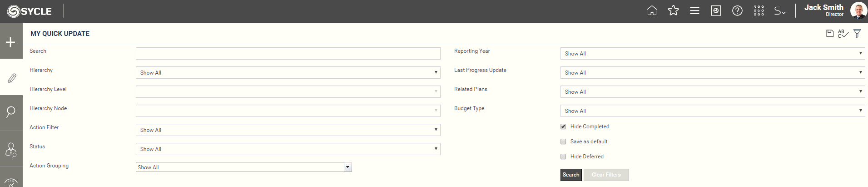Click the magnifier search sidebar icon
Viewport: 868px width, 187px height.
point(11,112)
